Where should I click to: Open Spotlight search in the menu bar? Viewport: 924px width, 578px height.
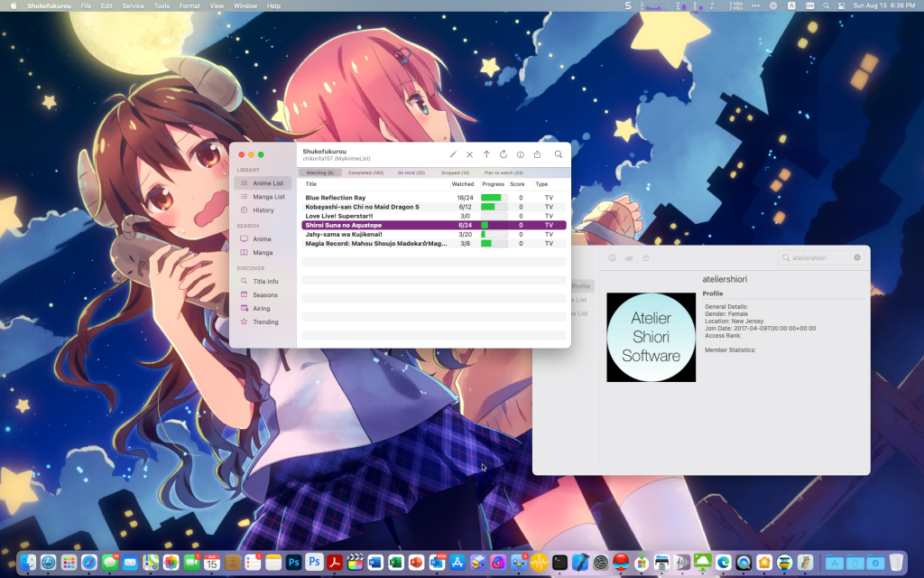(x=827, y=6)
